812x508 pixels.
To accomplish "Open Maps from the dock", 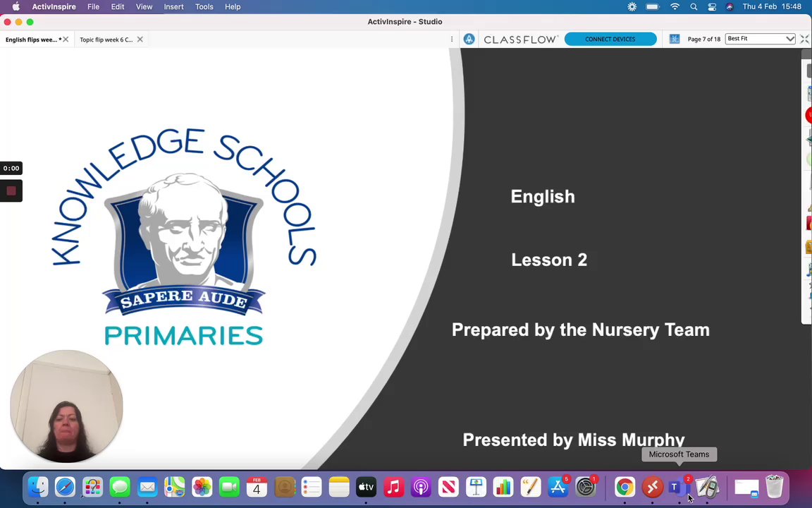I will pos(175,488).
